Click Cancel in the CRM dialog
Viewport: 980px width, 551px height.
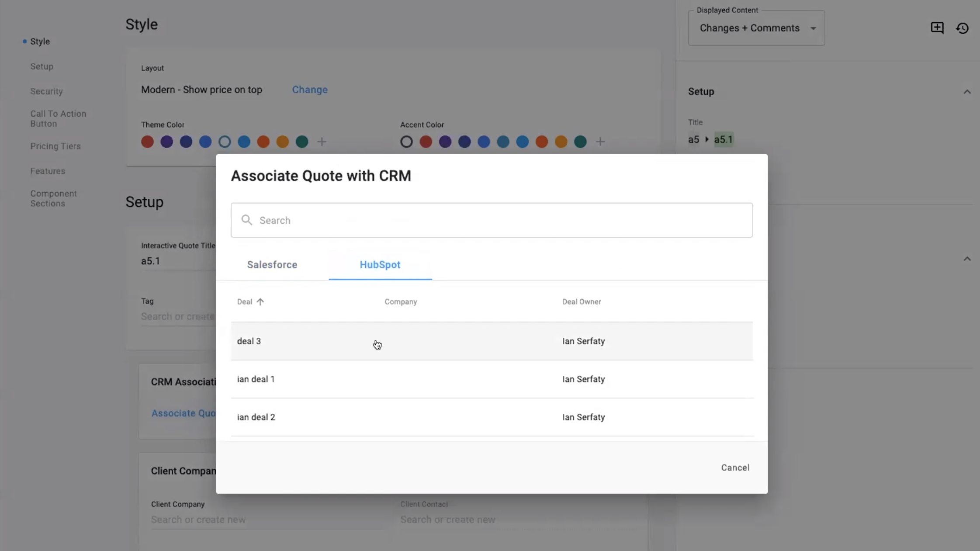(x=735, y=468)
